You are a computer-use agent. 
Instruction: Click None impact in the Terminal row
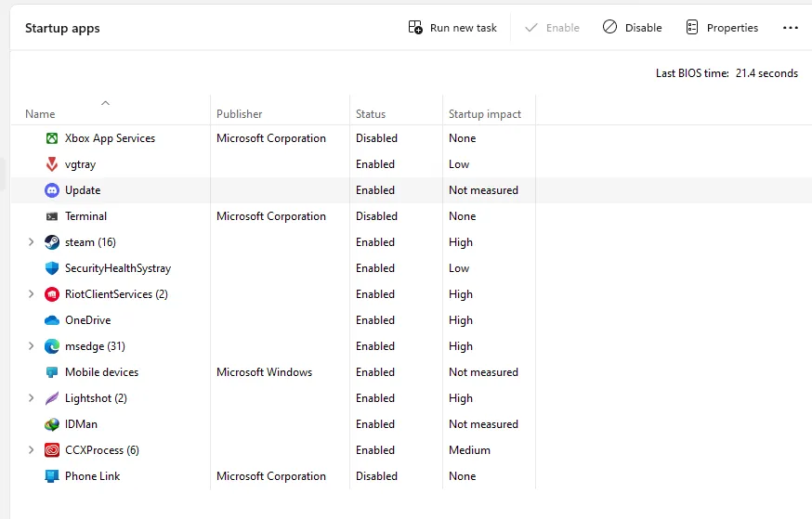(462, 216)
